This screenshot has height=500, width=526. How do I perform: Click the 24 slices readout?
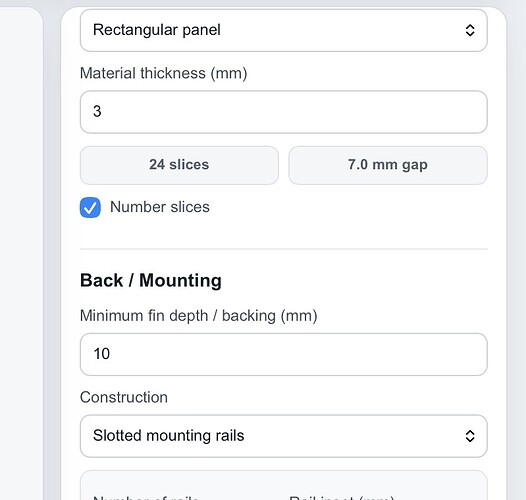point(179,165)
